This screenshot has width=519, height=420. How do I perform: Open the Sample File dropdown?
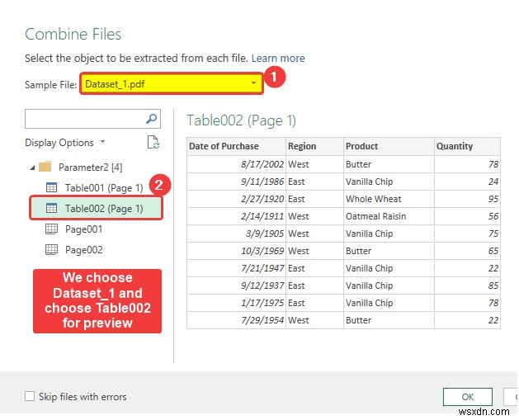[x=172, y=83]
